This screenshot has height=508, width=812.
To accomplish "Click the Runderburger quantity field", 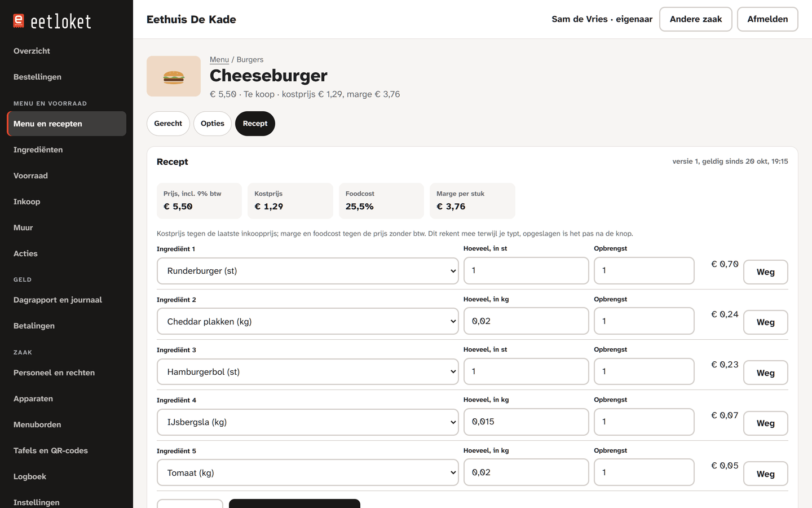I will click(526, 271).
